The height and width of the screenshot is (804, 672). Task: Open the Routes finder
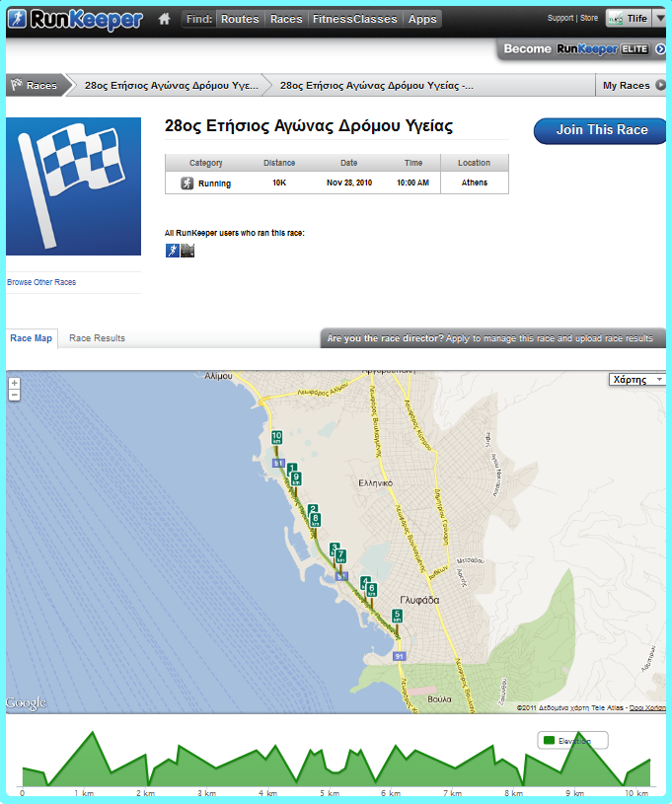tap(240, 19)
